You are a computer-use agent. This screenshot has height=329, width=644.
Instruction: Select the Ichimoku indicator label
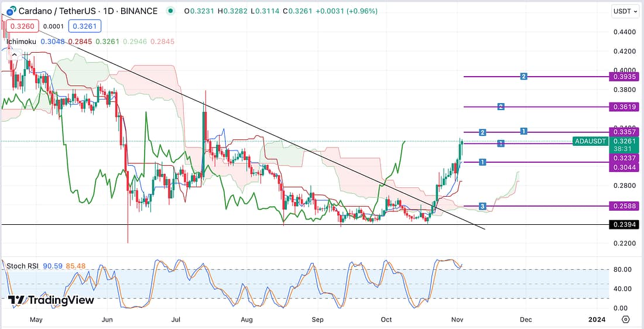click(21, 42)
